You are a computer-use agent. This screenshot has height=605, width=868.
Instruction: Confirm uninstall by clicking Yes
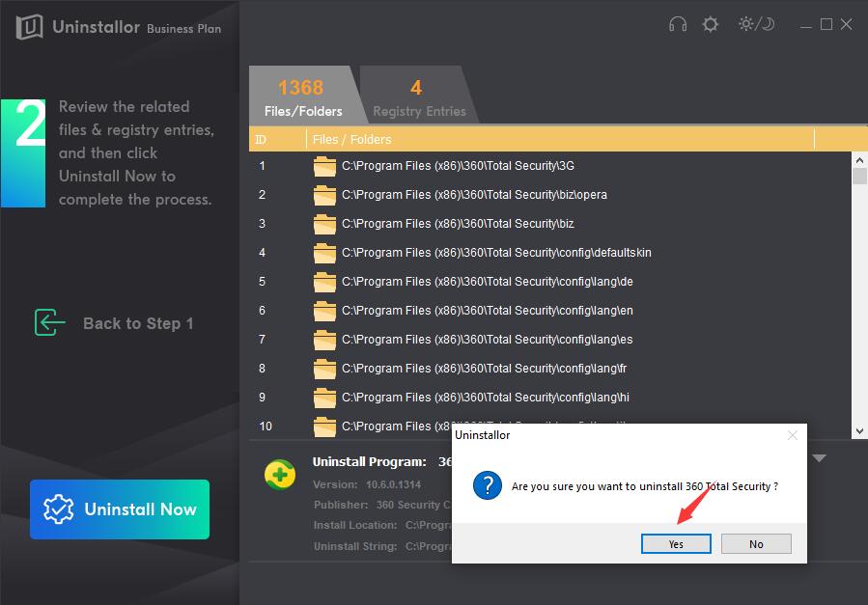click(676, 544)
